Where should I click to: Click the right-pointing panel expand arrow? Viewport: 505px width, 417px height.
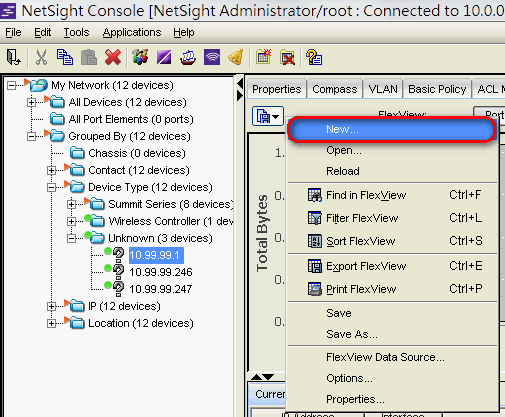point(240,96)
